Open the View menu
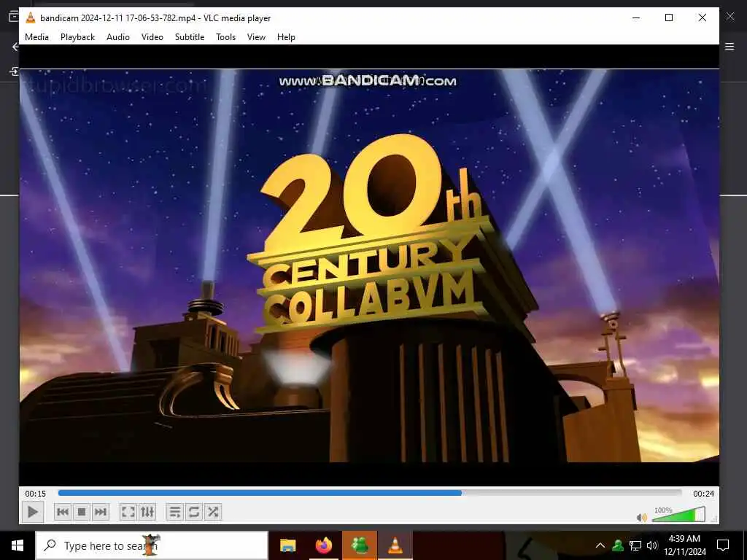Viewport: 747px width, 560px height. 256,36
